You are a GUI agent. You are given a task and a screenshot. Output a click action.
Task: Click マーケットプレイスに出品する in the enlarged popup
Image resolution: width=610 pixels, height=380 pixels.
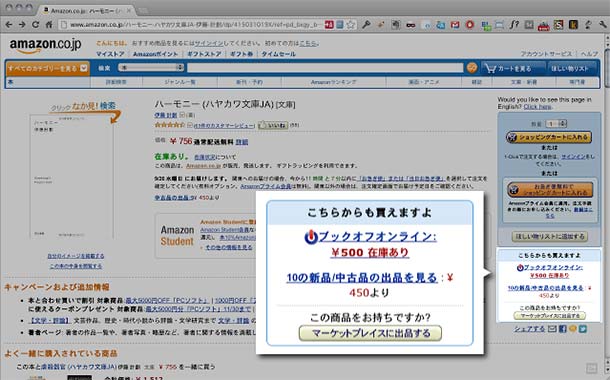[x=370, y=333]
